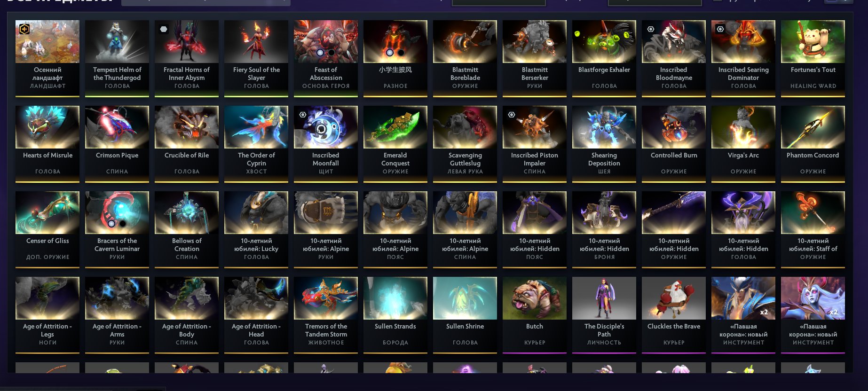Select the dark second style dot on Feast of Abscession
The image size is (868, 391).
[x=331, y=53]
